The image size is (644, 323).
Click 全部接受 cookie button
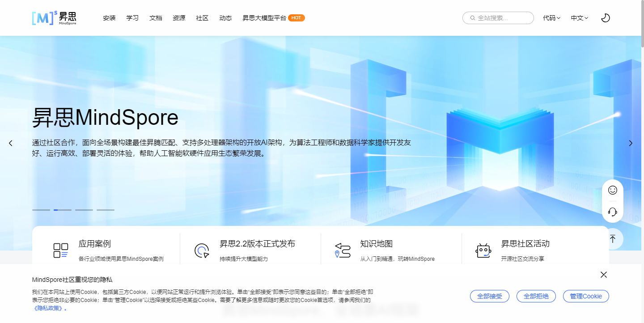[x=490, y=296]
